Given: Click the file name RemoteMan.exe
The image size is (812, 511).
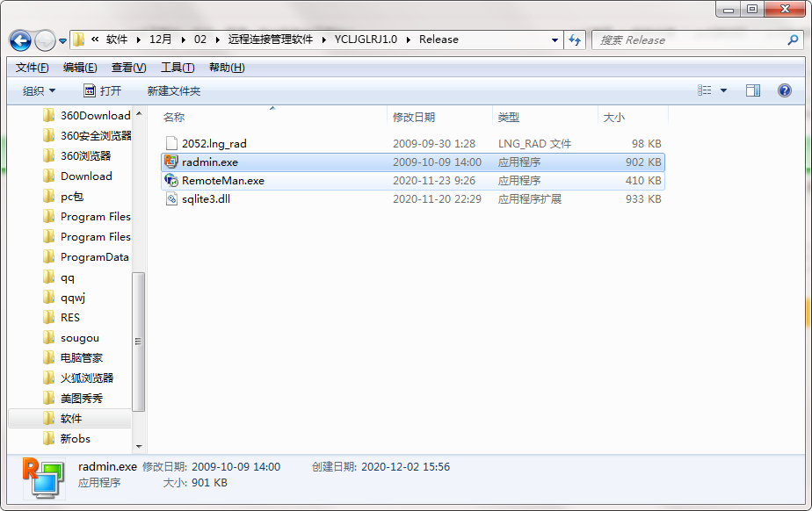Looking at the screenshot, I should click(x=223, y=181).
